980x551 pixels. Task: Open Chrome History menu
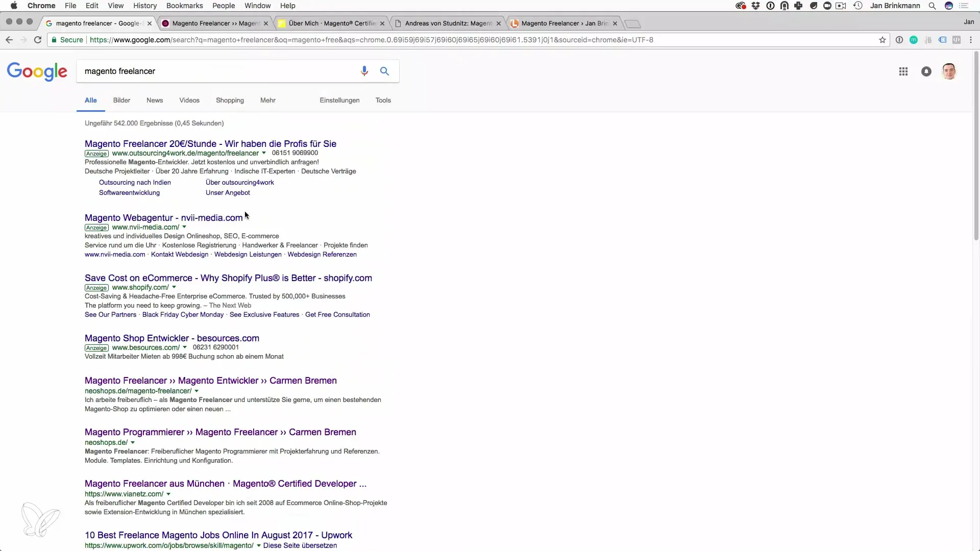coord(145,6)
